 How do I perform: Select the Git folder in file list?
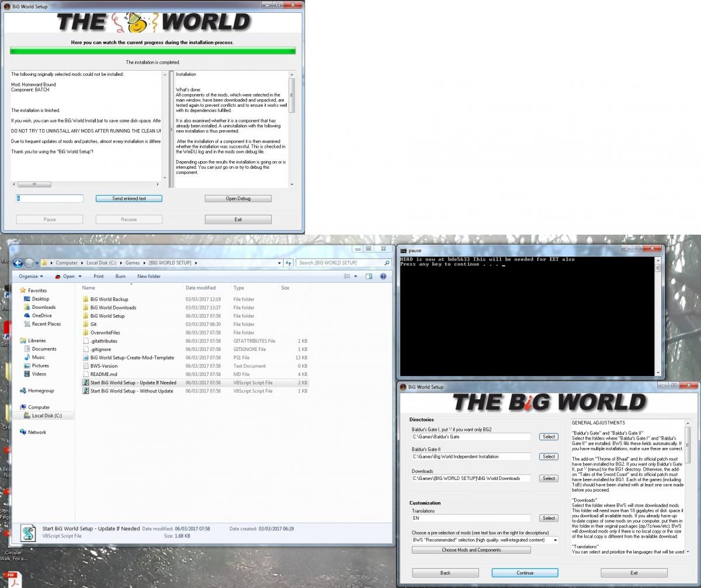(93, 324)
